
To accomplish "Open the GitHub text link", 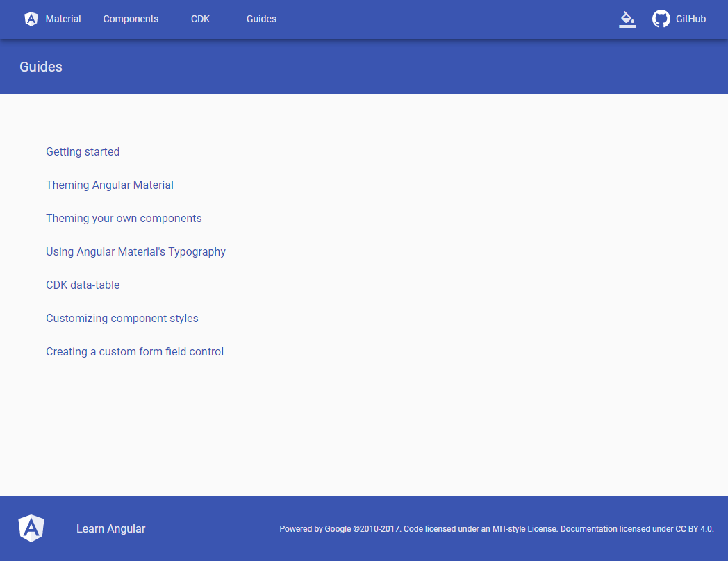I will (690, 19).
